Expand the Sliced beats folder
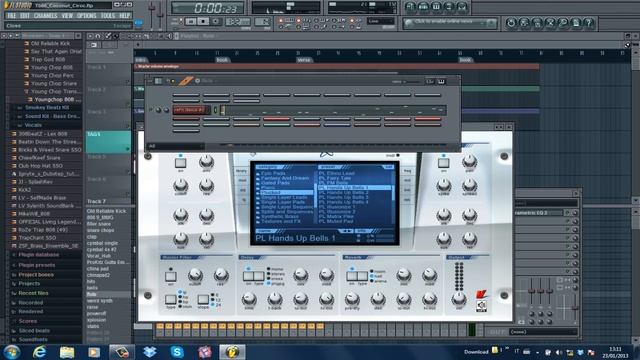This screenshot has width=640, height=360. point(34,331)
